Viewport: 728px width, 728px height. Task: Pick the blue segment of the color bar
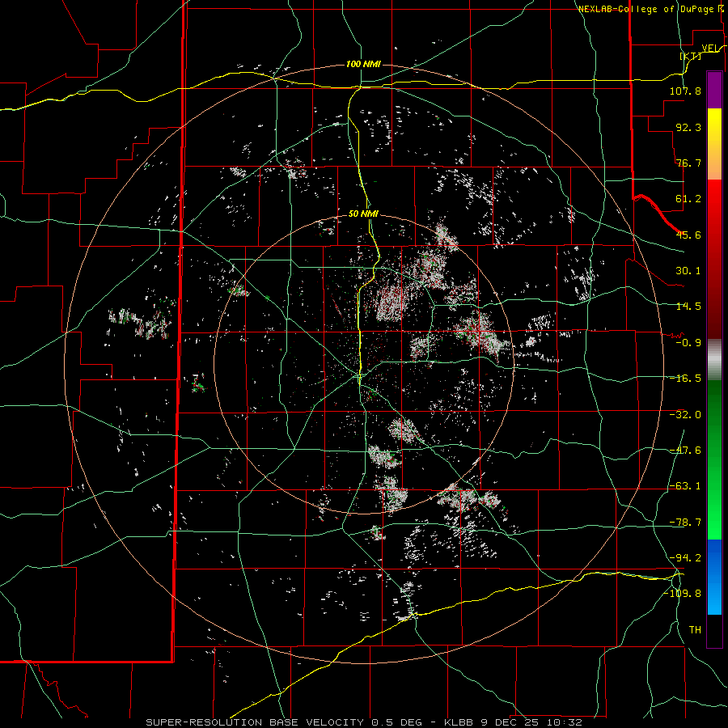714,577
